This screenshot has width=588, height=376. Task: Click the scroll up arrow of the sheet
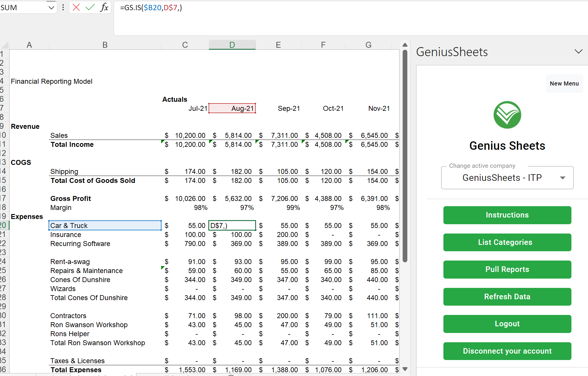(x=405, y=45)
